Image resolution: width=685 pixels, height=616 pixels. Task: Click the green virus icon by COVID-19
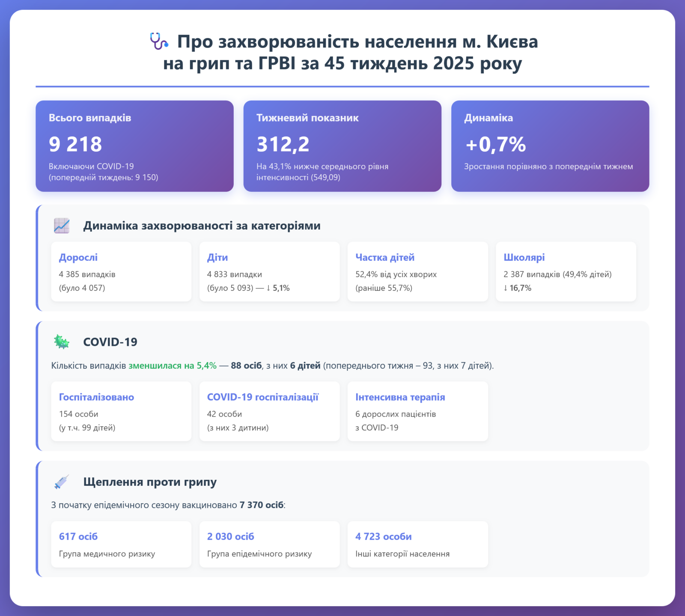(x=62, y=342)
